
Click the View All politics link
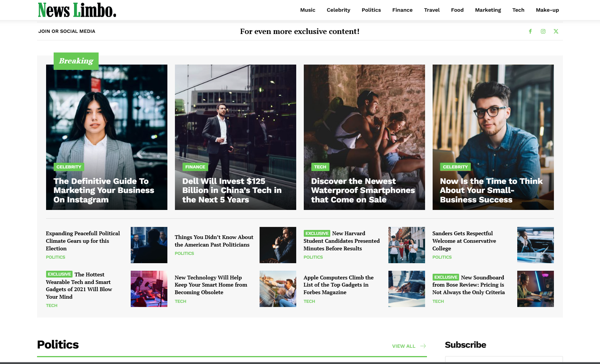tap(404, 346)
